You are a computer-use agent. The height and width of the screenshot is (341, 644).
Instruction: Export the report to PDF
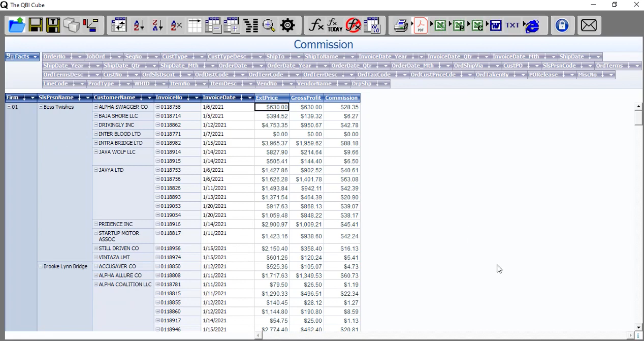coord(421,25)
